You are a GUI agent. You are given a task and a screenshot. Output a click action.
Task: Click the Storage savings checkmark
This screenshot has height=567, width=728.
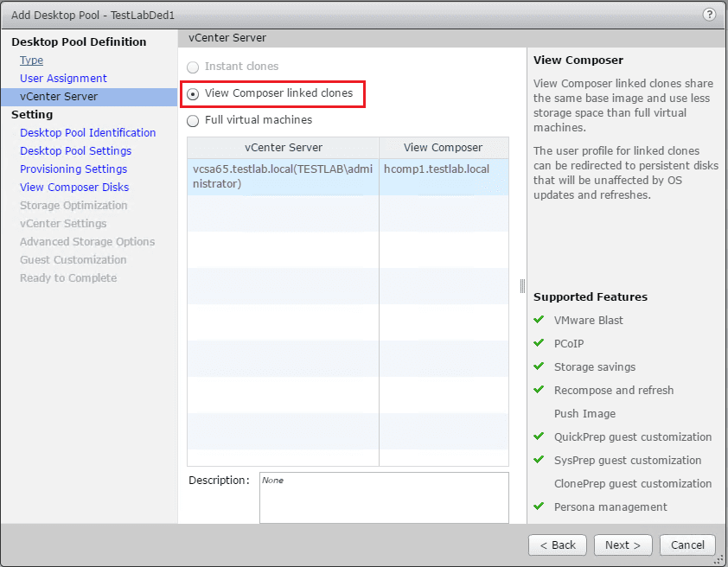(x=539, y=366)
